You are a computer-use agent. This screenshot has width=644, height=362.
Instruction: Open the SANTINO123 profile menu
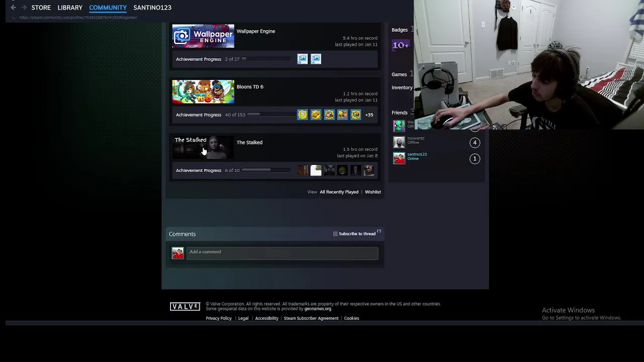coord(152,8)
